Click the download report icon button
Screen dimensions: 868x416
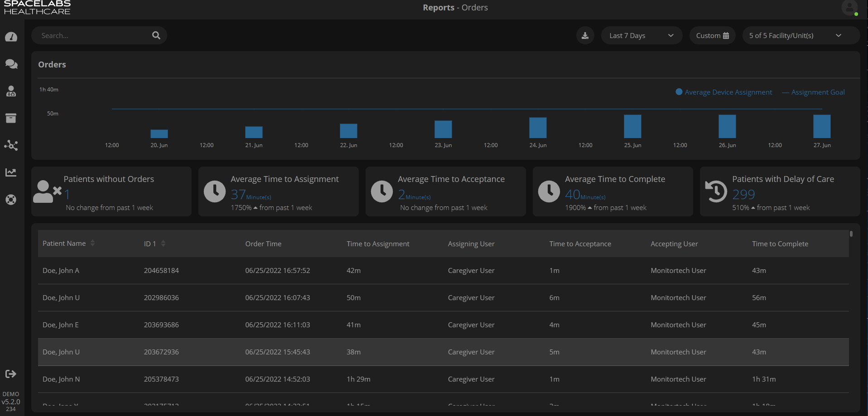pyautogui.click(x=585, y=36)
